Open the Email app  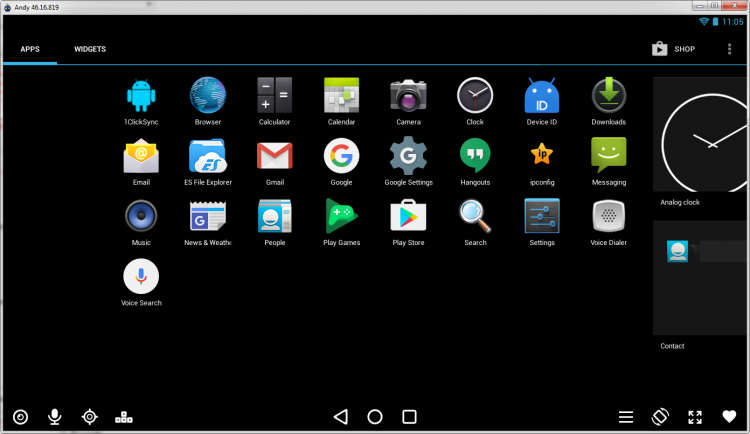pos(141,161)
